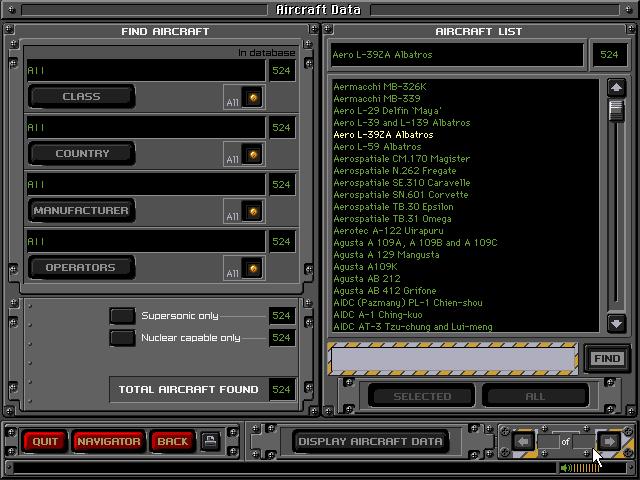Click the selected aircraft name display at top
Screen dimensions: 640x480
457,55
